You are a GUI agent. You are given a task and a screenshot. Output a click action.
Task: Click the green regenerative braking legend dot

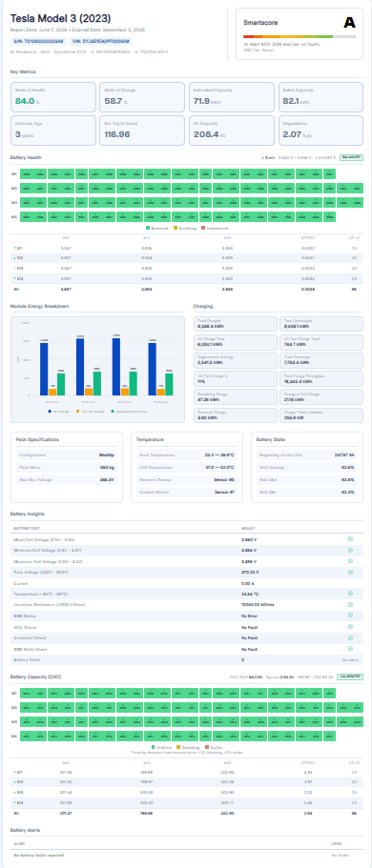113,412
